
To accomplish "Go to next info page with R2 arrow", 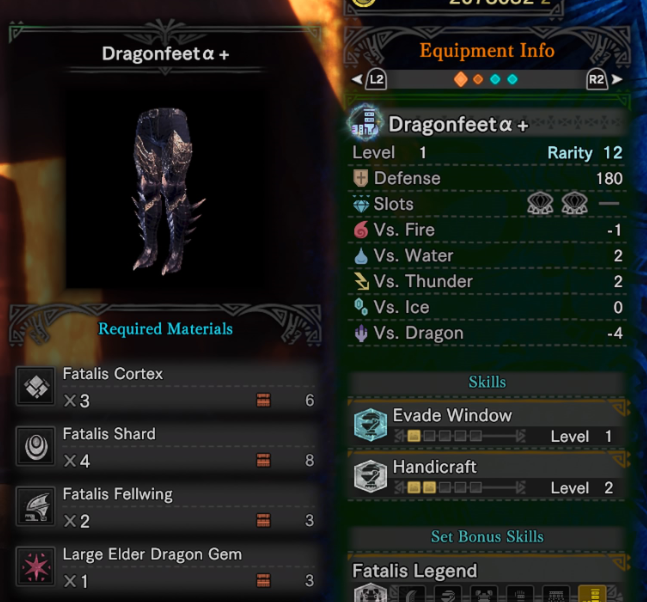I will tap(604, 79).
